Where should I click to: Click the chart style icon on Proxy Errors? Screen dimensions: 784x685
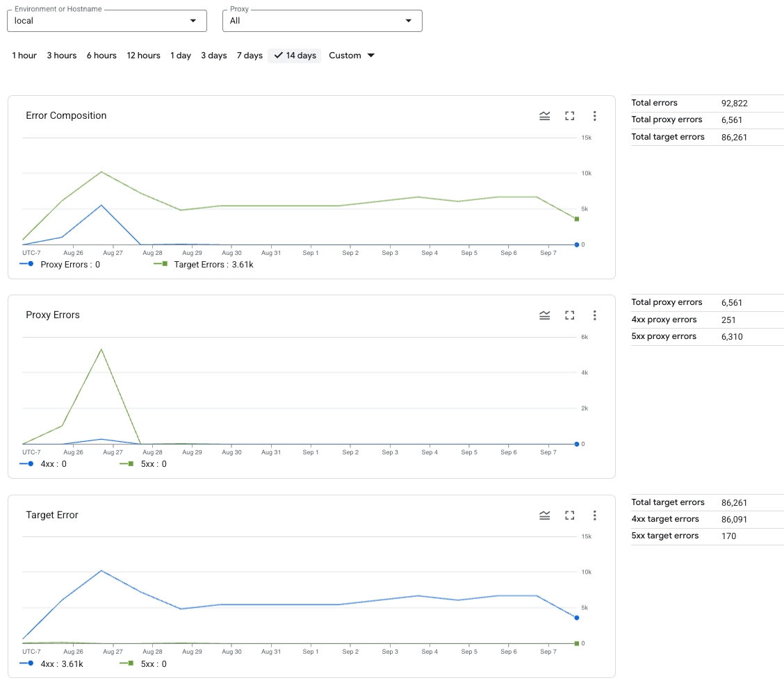pyautogui.click(x=544, y=315)
